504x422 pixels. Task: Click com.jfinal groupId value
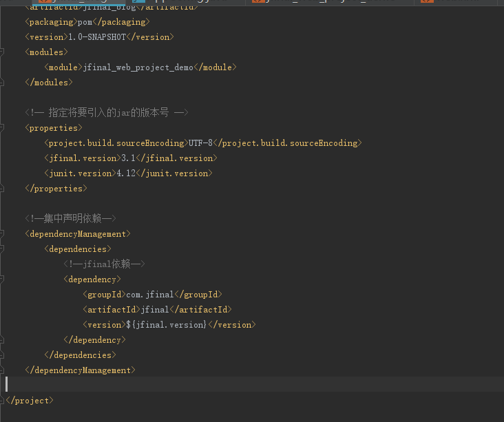pyautogui.click(x=150, y=295)
